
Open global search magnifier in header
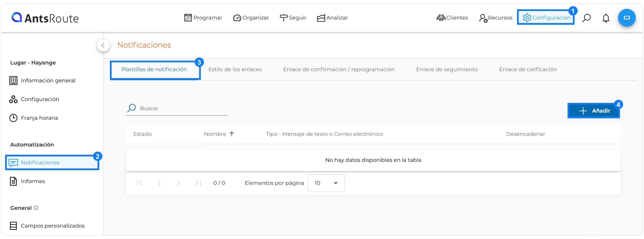(586, 18)
